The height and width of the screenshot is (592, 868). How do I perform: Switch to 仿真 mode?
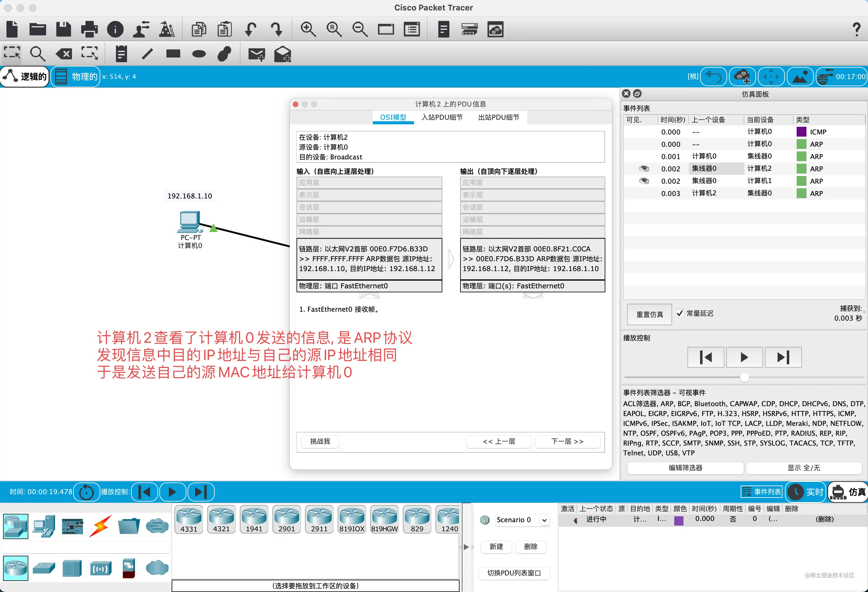click(848, 492)
